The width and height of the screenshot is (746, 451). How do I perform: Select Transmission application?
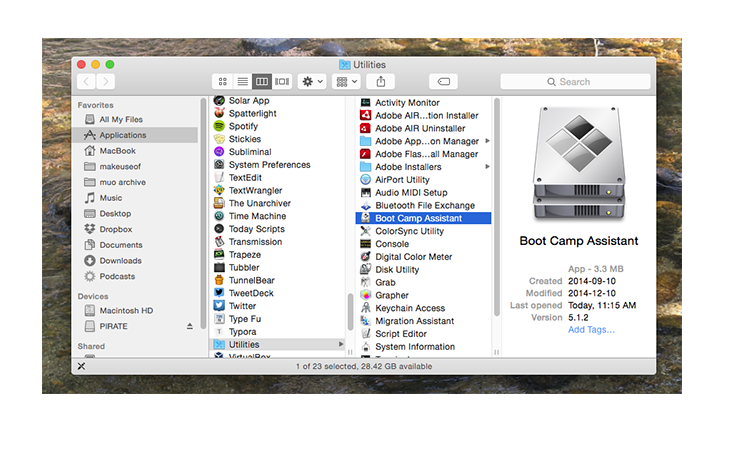(255, 242)
